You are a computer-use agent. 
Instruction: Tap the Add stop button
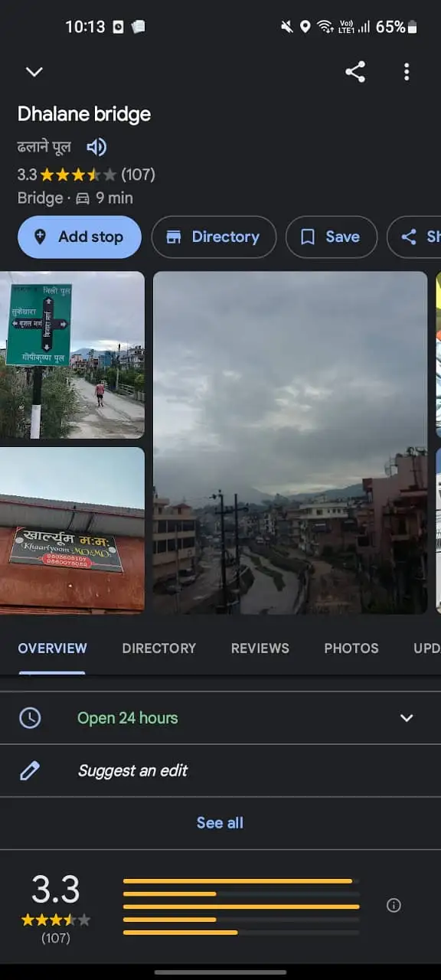pyautogui.click(x=80, y=237)
